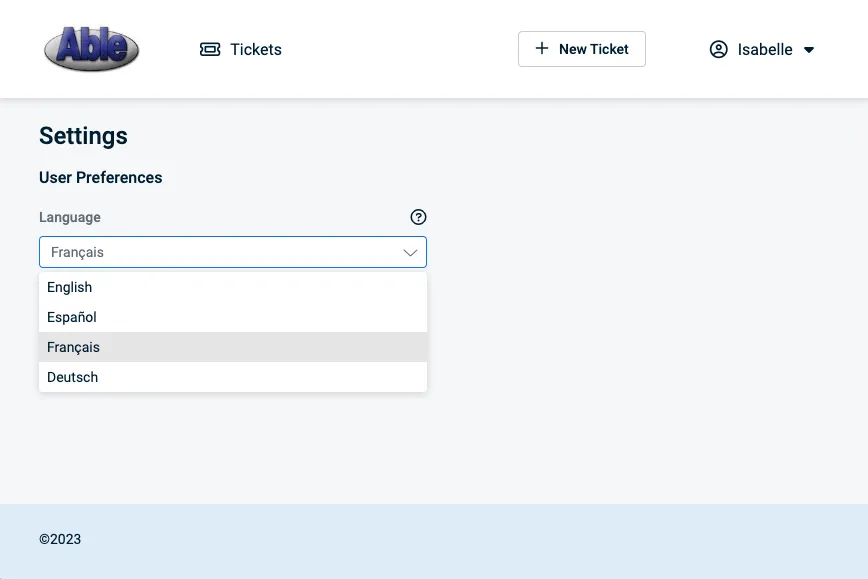Click the ©2023 footer text
868x579 pixels.
point(60,539)
